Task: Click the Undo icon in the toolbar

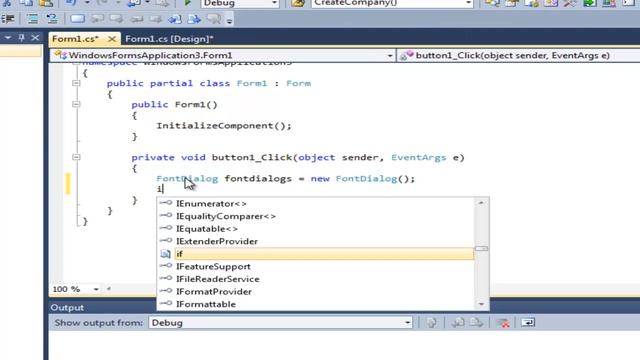Action: [x=71, y=3]
